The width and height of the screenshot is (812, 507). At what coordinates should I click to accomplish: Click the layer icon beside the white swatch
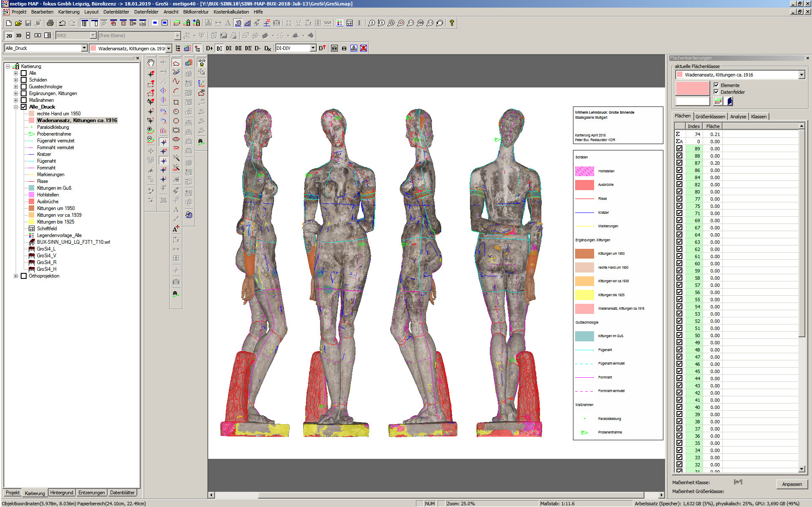pyautogui.click(x=718, y=101)
